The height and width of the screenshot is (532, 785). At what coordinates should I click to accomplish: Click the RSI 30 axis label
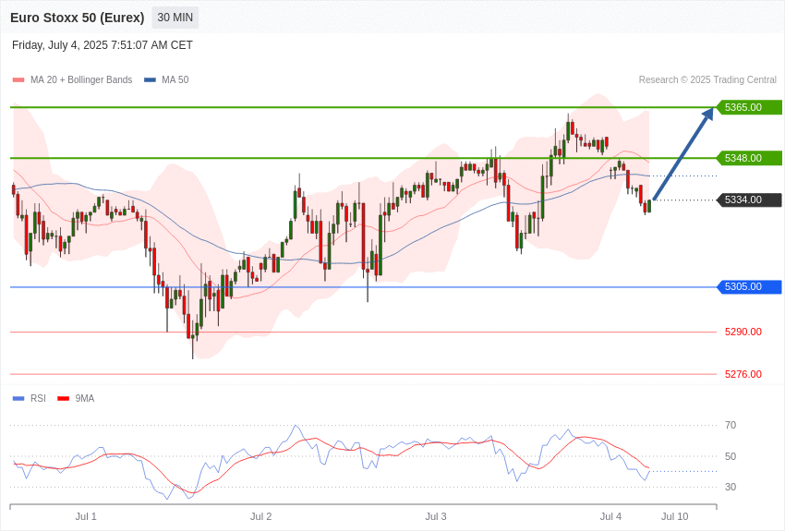[x=731, y=487]
